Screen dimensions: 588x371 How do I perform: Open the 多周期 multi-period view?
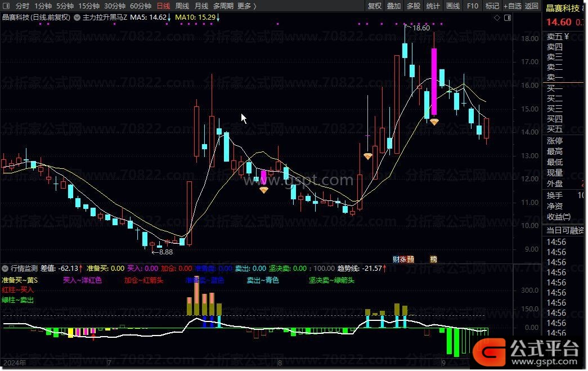click(223, 6)
